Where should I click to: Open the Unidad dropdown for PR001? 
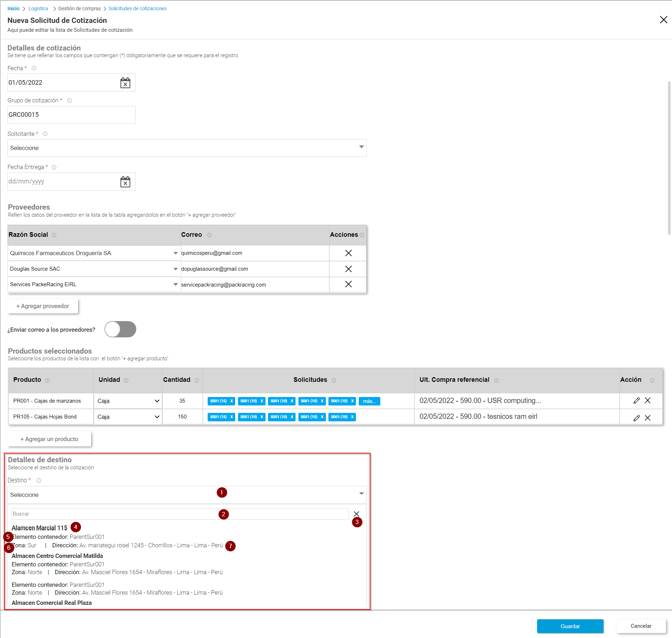click(156, 401)
